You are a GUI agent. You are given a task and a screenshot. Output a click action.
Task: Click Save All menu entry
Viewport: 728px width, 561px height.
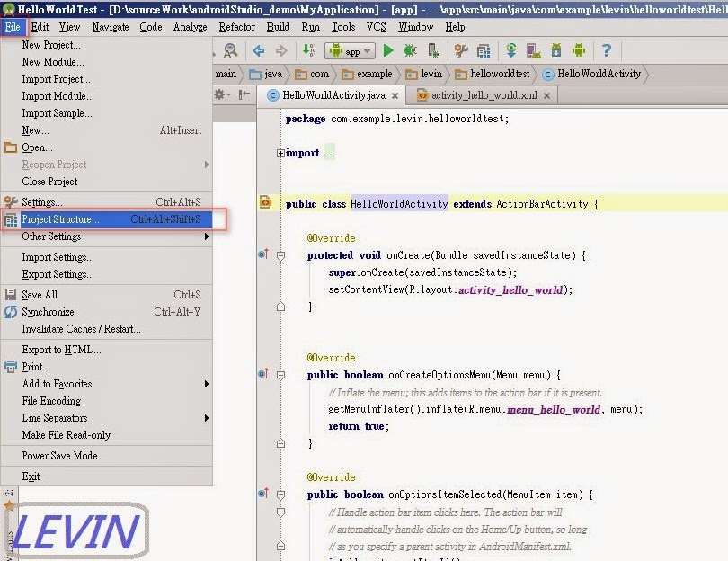106,294
